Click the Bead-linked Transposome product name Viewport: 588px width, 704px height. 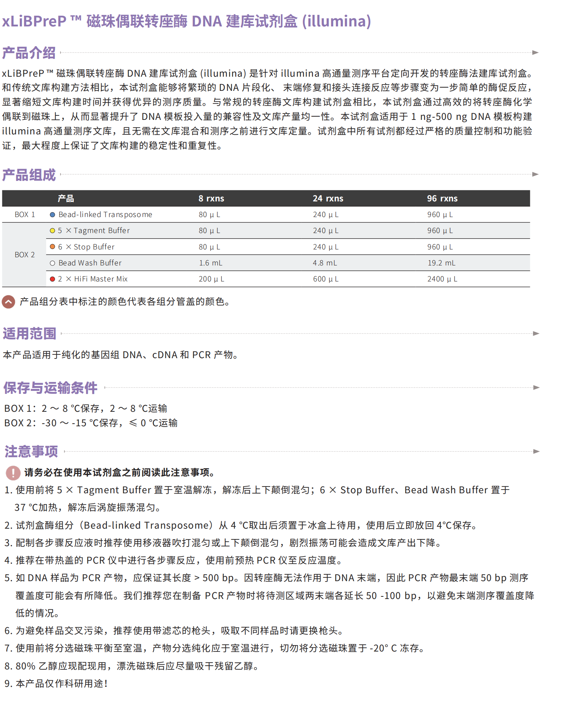point(105,215)
